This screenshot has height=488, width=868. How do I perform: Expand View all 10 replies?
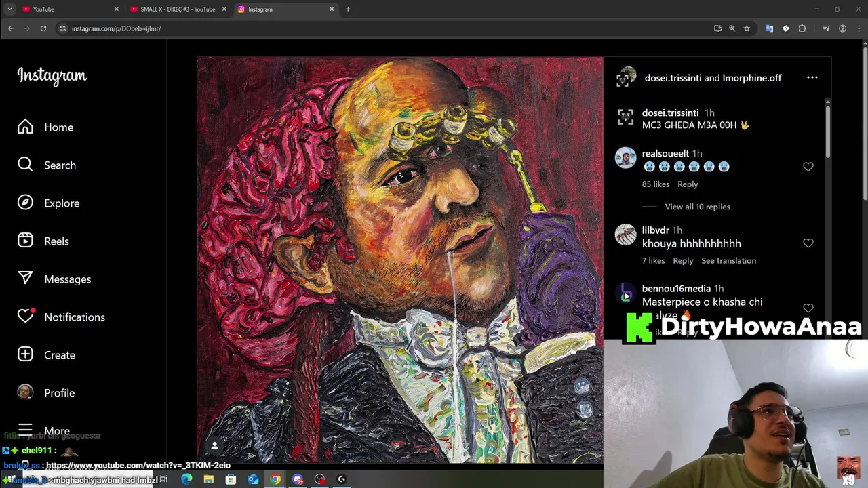(x=697, y=207)
